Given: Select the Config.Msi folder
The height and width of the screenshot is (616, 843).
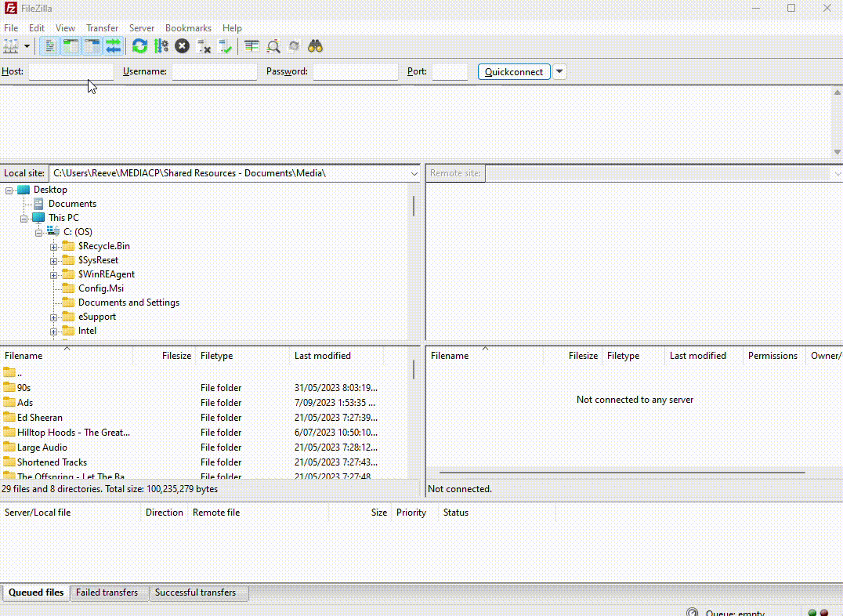Looking at the screenshot, I should [x=100, y=288].
